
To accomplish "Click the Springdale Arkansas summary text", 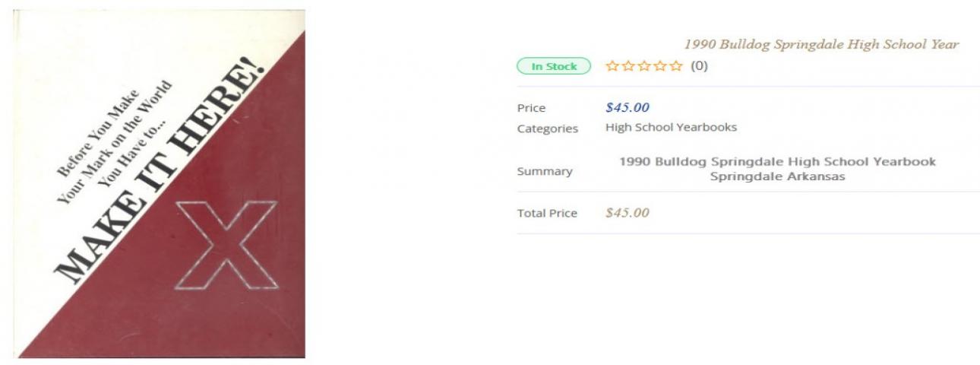I will pos(777,177).
